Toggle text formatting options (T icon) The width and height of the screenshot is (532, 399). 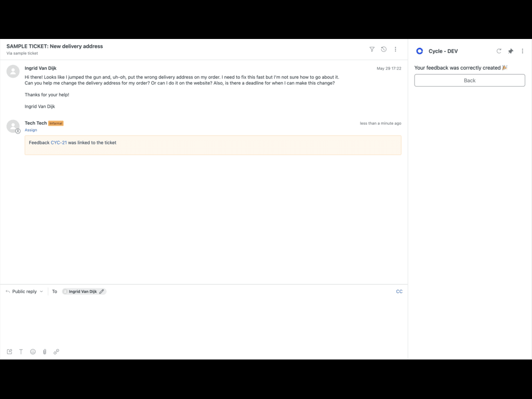(x=21, y=352)
